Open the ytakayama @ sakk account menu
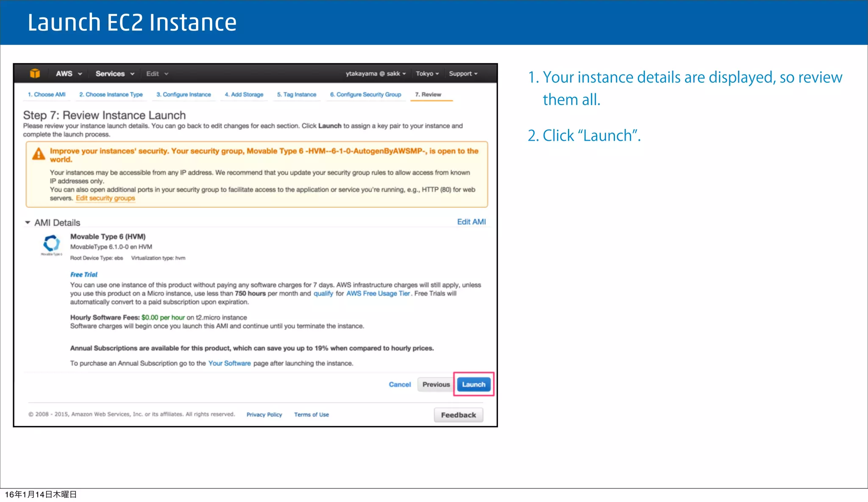Image resolution: width=868 pixels, height=502 pixels. pyautogui.click(x=376, y=73)
